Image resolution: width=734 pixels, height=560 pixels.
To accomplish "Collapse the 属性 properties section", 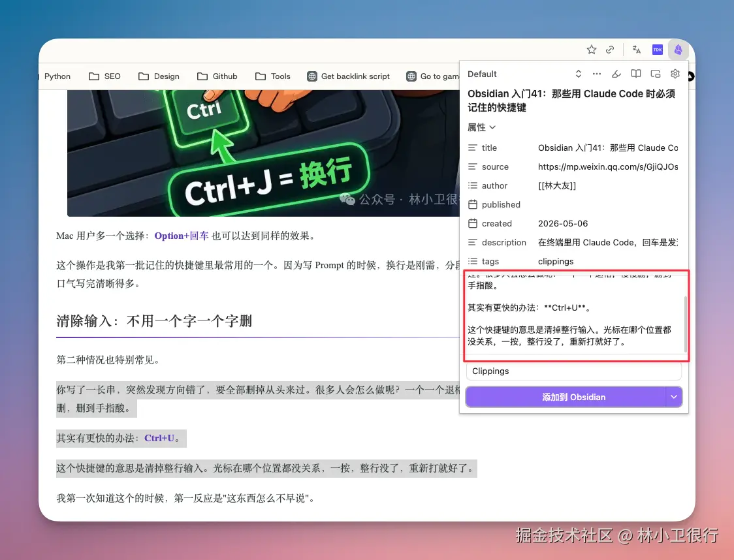I will (x=482, y=127).
